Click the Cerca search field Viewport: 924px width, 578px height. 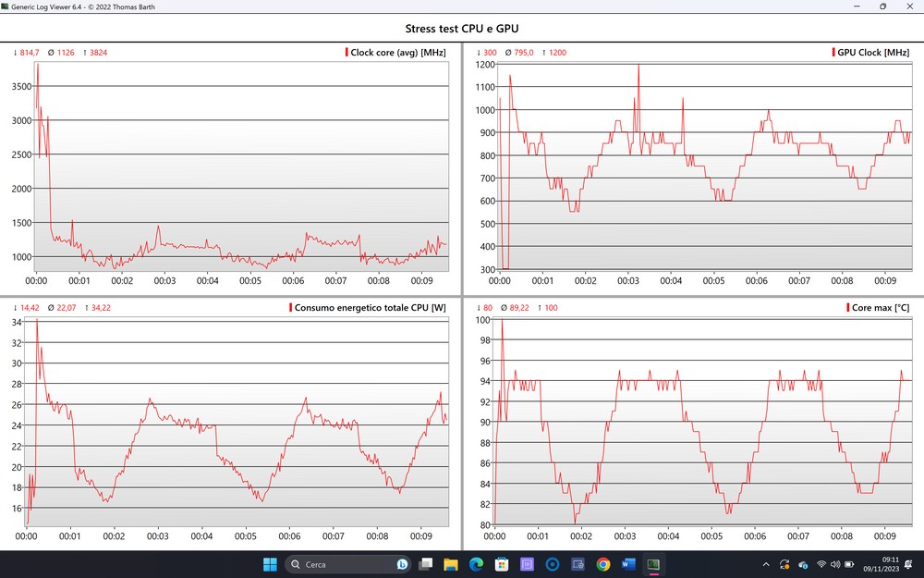point(348,564)
